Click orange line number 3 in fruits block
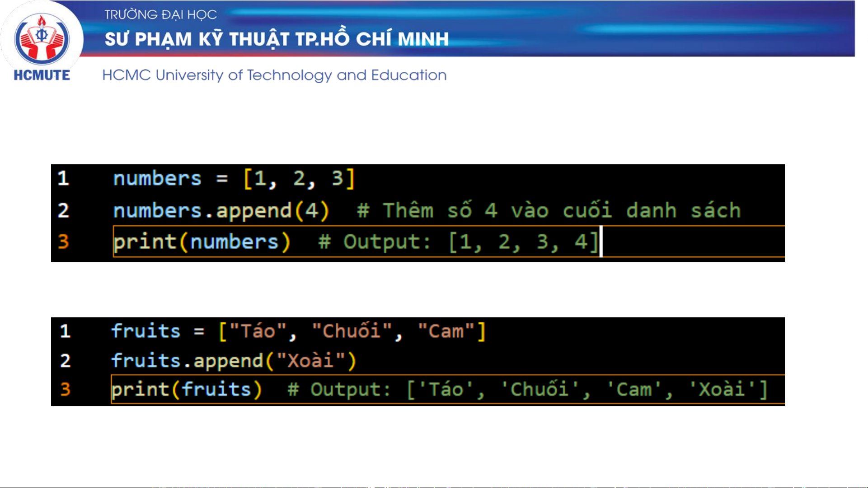The height and width of the screenshot is (488, 868). tap(65, 389)
